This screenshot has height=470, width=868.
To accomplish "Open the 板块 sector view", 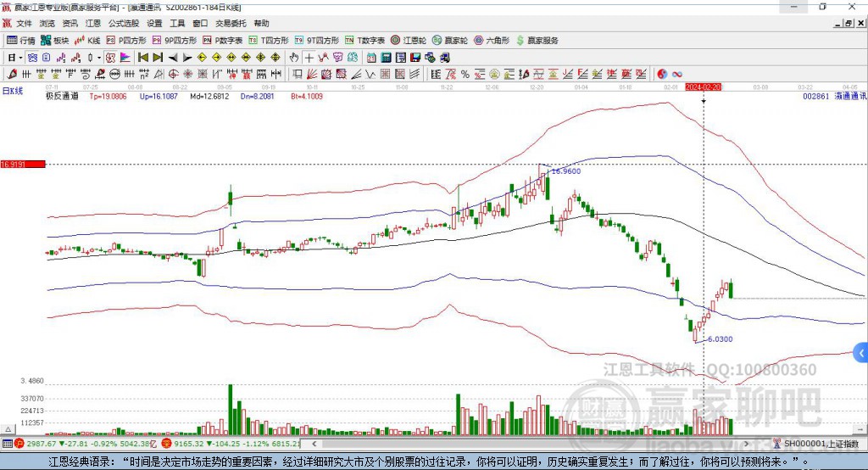I will [x=54, y=41].
